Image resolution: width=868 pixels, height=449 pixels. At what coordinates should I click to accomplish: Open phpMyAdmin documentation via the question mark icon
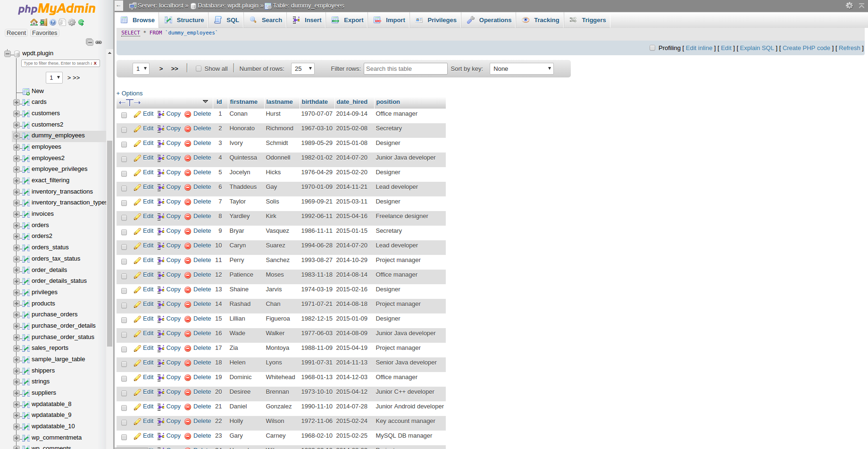coord(53,22)
